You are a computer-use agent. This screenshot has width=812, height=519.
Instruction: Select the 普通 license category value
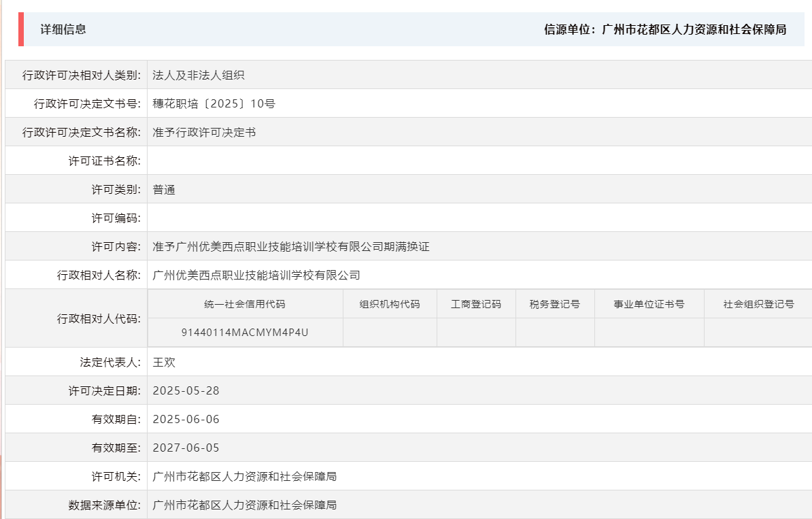(163, 189)
